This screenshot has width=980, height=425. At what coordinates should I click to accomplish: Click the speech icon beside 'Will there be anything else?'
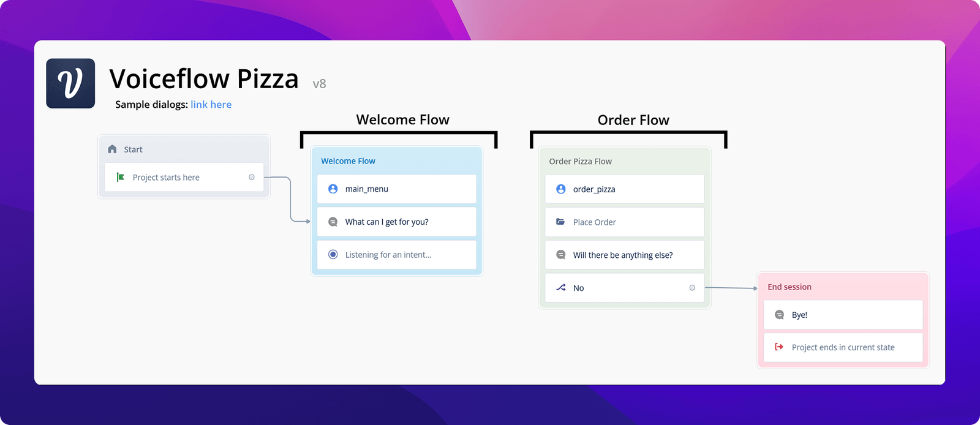tap(561, 255)
